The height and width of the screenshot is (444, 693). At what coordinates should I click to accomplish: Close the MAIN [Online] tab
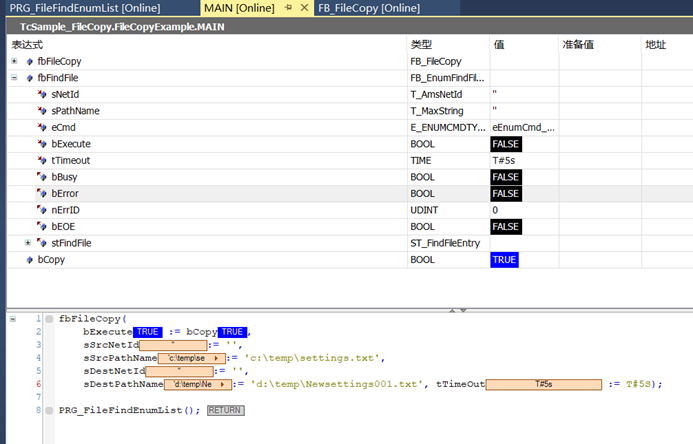(305, 8)
